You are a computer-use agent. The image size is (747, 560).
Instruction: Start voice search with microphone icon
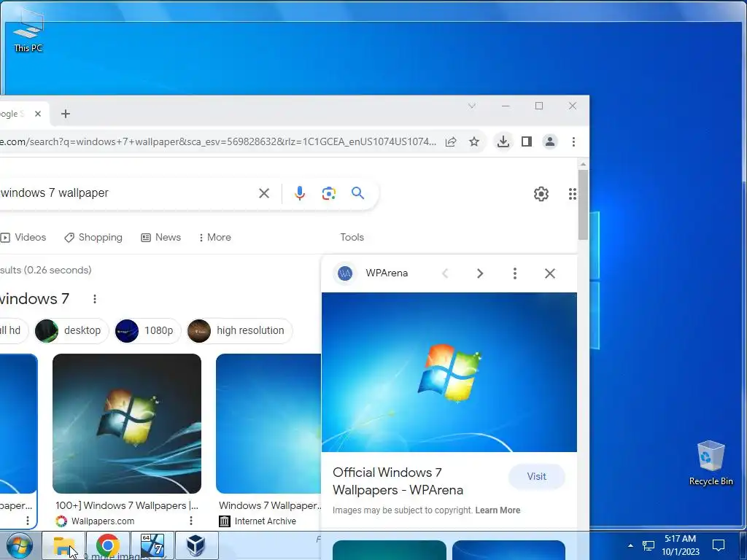pos(300,192)
